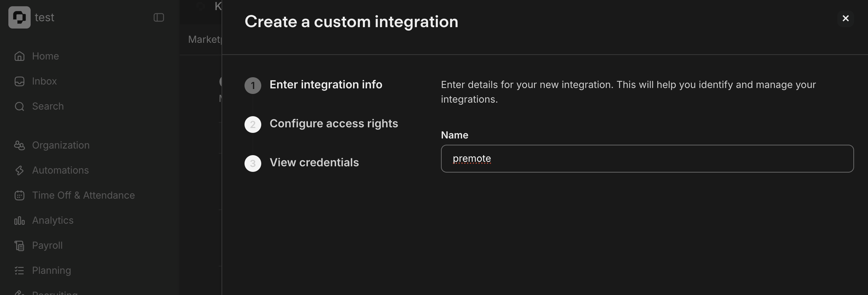Screen dimensions: 868x295
Task: Click the test workspace logo
Action: (x=20, y=17)
